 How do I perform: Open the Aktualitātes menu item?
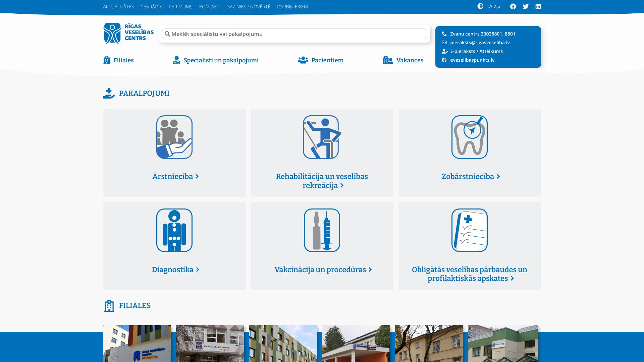coord(118,7)
